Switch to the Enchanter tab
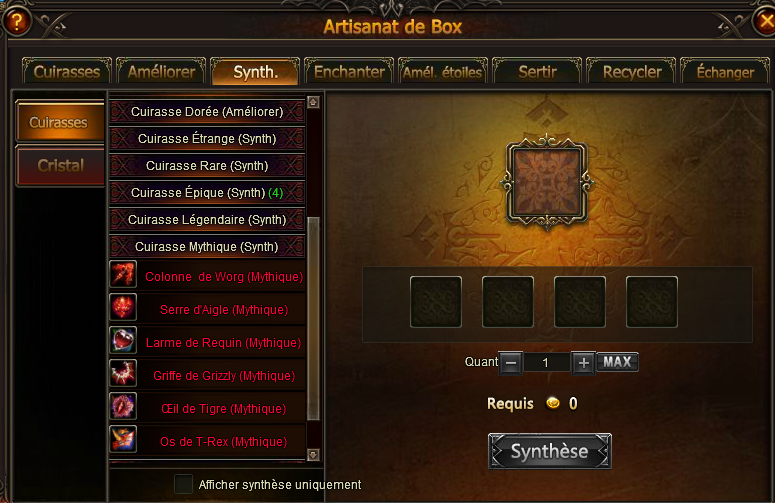Screen dimensions: 775x503 point(349,72)
